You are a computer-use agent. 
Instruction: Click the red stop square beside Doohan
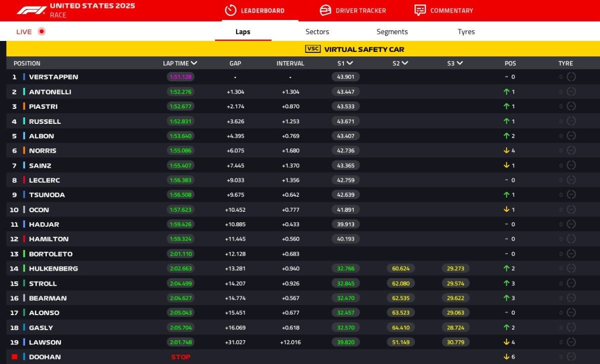[14, 357]
